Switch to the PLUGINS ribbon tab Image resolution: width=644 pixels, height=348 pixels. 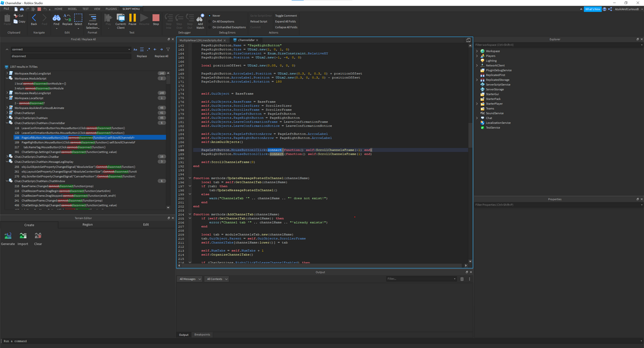[111, 9]
